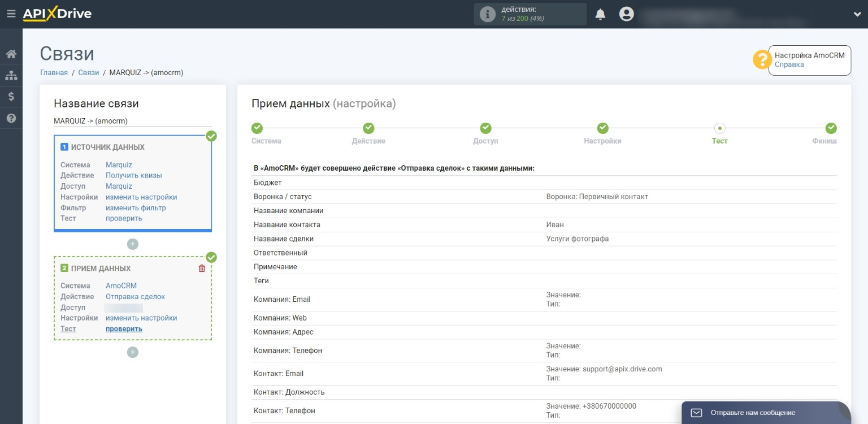
Task: Go to the Доступ step
Action: [x=485, y=134]
